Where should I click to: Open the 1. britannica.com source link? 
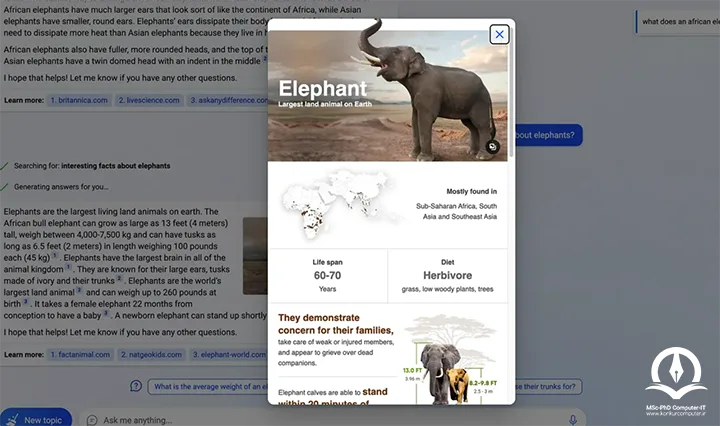pos(79,100)
